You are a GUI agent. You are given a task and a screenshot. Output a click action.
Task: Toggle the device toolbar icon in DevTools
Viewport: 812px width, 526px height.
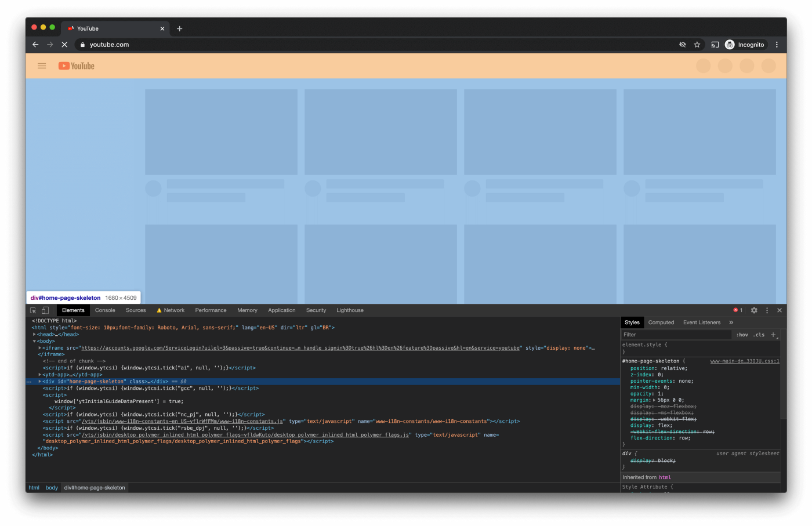tap(45, 310)
